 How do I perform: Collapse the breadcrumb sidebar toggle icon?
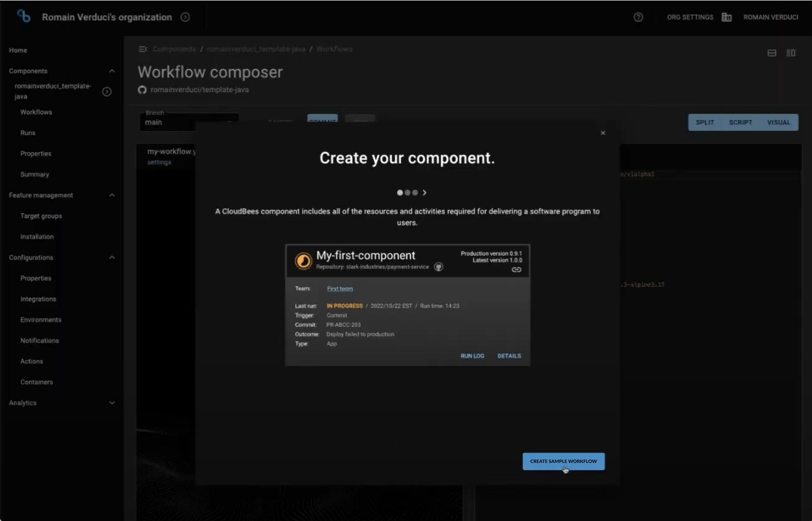tap(143, 49)
